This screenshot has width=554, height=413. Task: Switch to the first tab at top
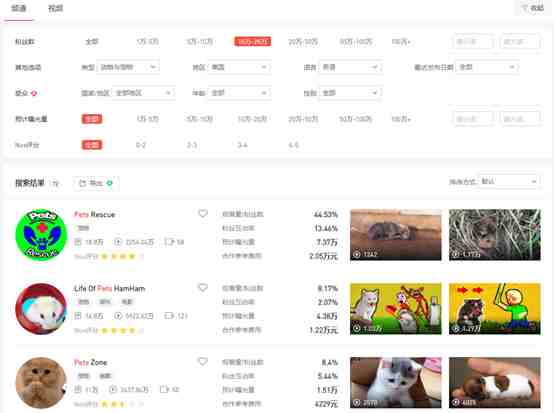tap(19, 8)
